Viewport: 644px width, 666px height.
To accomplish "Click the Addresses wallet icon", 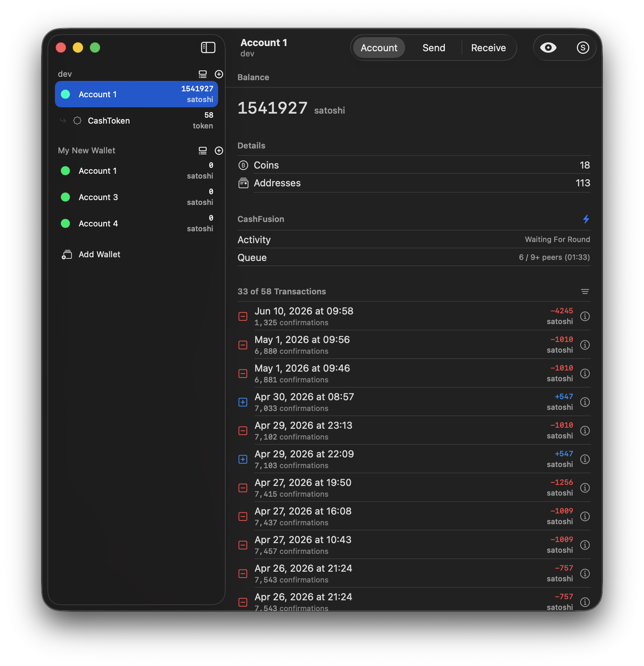I will (243, 183).
